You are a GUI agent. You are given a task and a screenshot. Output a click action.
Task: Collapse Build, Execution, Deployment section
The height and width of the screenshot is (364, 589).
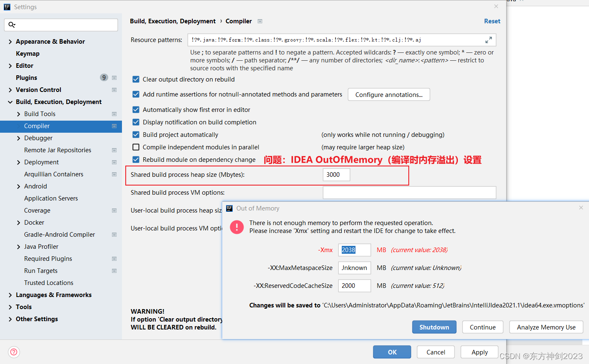[x=10, y=102]
